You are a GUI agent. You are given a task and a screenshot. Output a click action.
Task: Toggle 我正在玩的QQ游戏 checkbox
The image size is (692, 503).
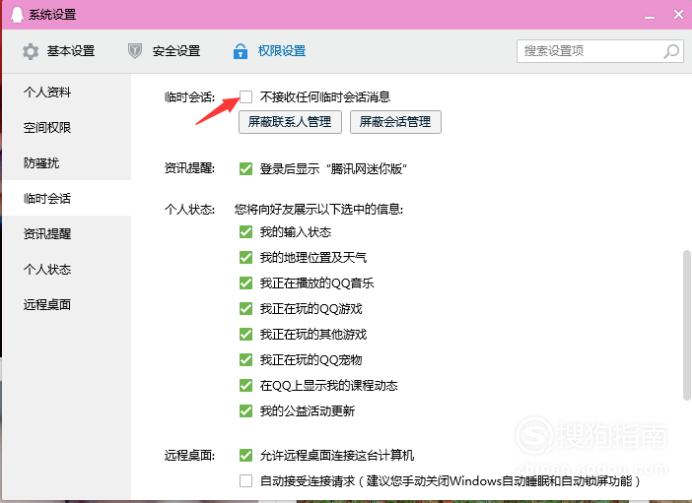[x=246, y=308]
